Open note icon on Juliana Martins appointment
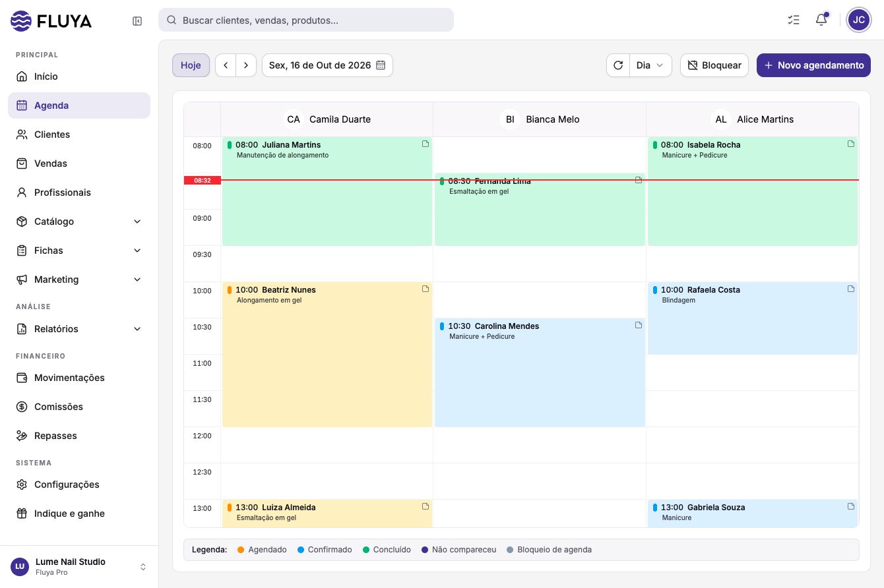The image size is (884, 588). [x=426, y=144]
